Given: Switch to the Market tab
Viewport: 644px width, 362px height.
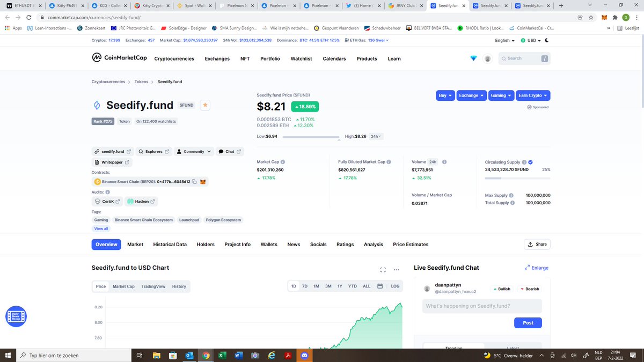Looking at the screenshot, I should click(135, 245).
